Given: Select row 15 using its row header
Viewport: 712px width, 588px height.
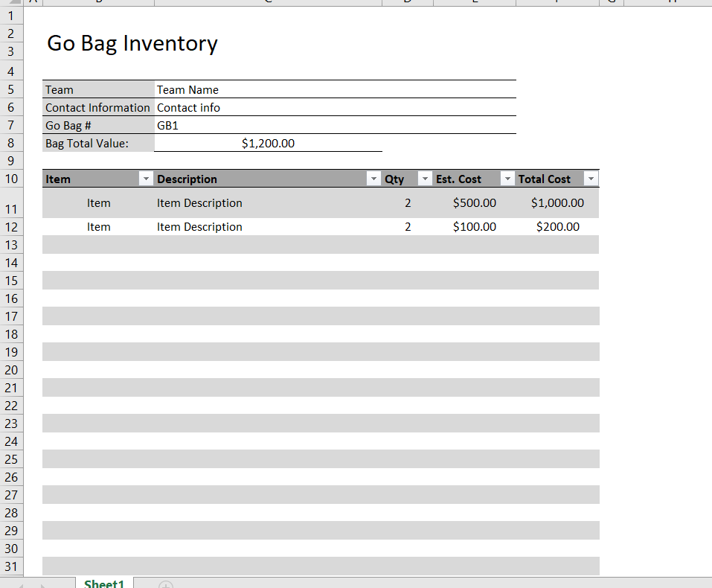Looking at the screenshot, I should (11, 281).
